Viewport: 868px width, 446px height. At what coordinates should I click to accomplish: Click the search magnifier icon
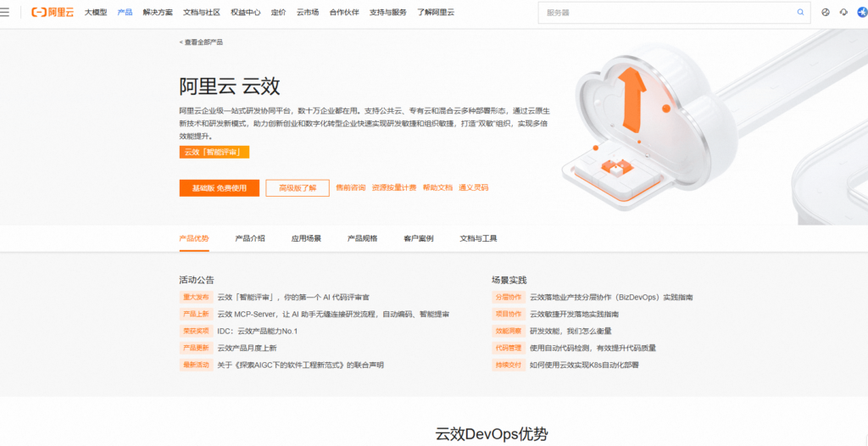799,13
